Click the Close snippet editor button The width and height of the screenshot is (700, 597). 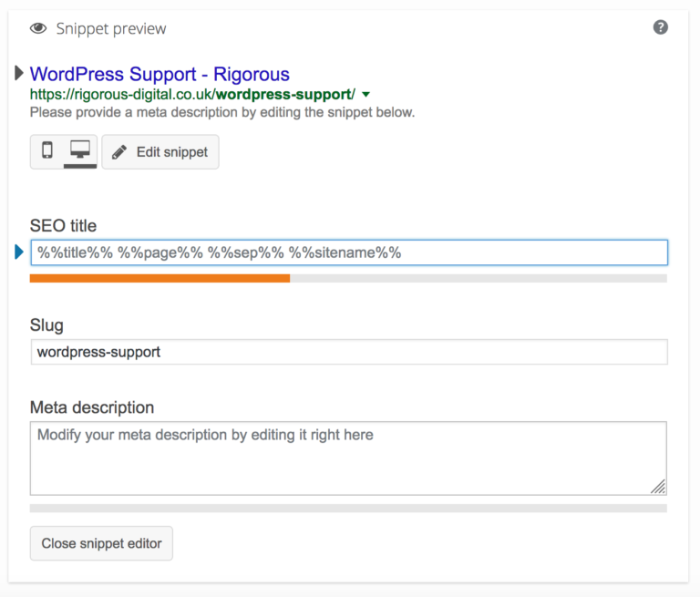point(101,543)
